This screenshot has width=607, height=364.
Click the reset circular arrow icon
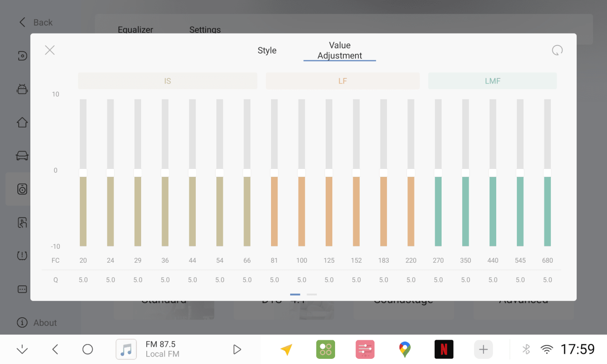(x=557, y=50)
